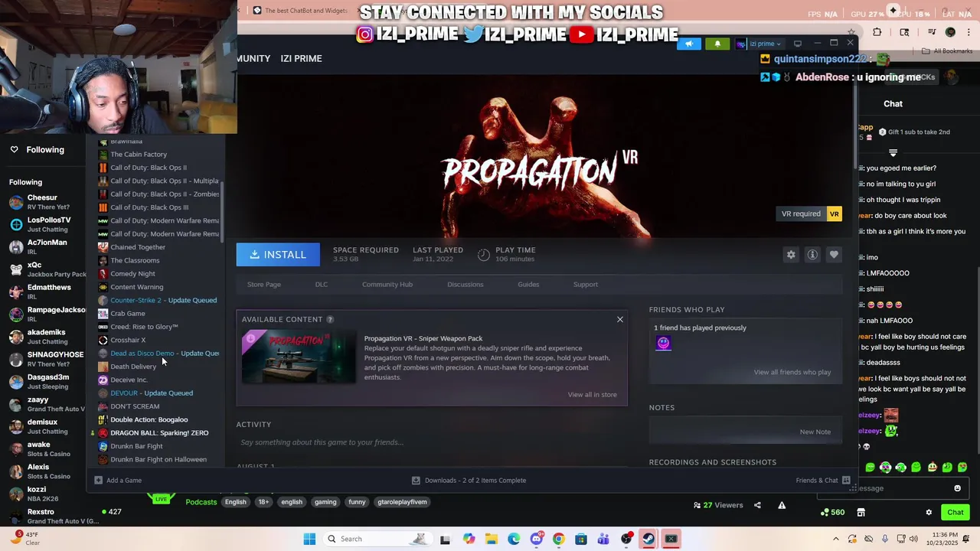Screen dimensions: 980x551
Task: Click the 18+ stream tag
Action: point(263,502)
